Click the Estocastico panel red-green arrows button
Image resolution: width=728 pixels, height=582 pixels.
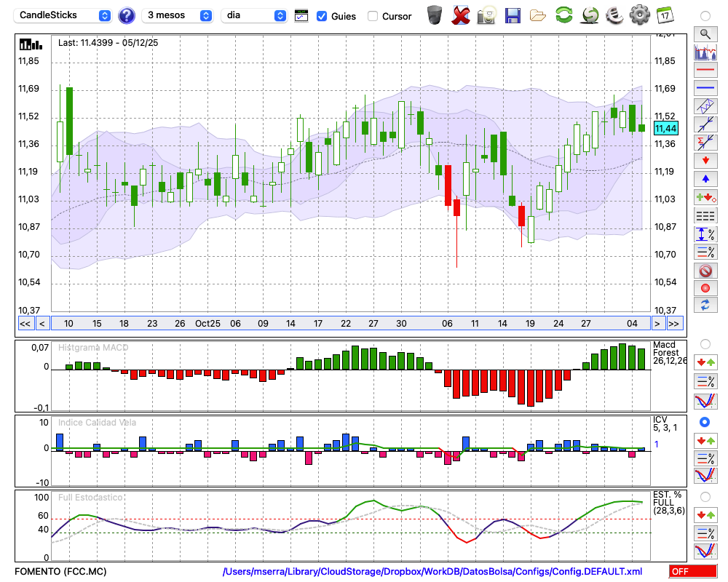click(705, 515)
